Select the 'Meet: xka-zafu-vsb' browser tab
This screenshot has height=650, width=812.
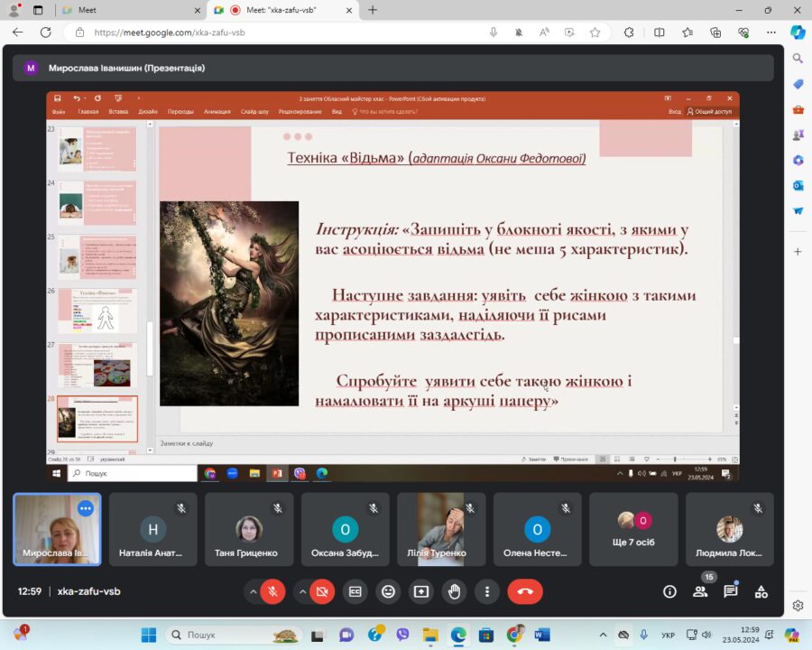click(x=282, y=10)
